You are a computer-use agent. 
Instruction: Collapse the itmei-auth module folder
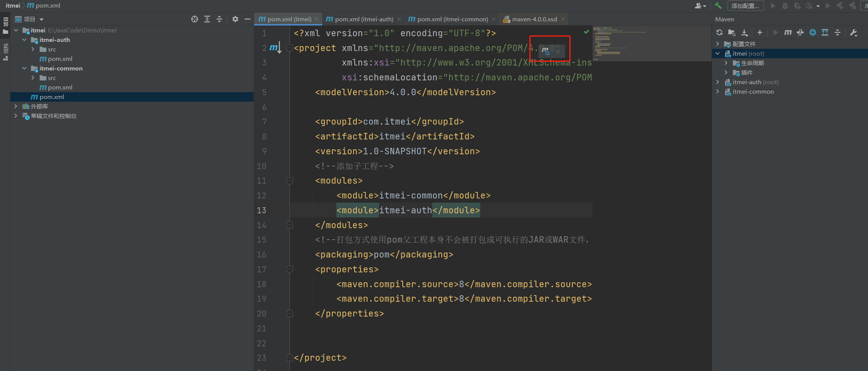click(x=24, y=40)
